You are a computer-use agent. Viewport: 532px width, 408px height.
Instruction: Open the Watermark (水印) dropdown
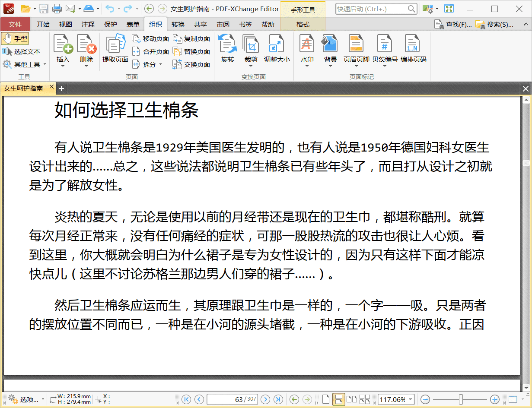(x=306, y=66)
